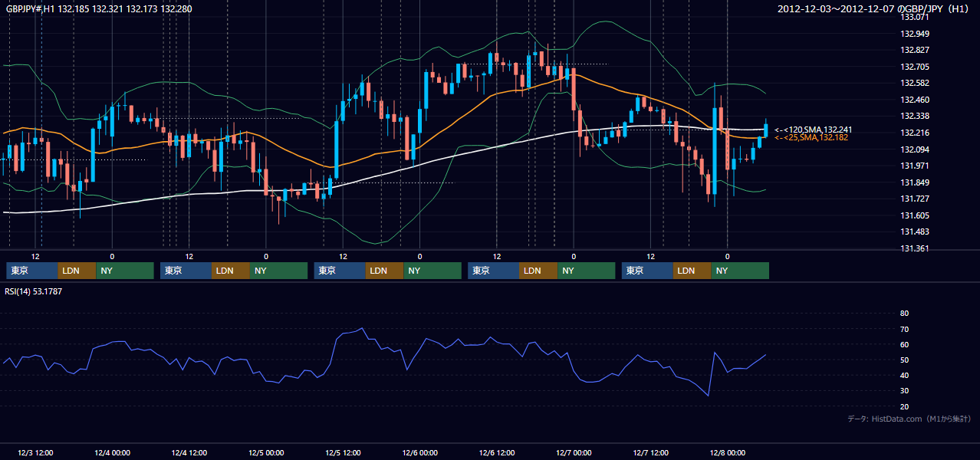This screenshot has height=460, width=980.
Task: Pick the 131.849 axis label
Action: click(x=915, y=182)
